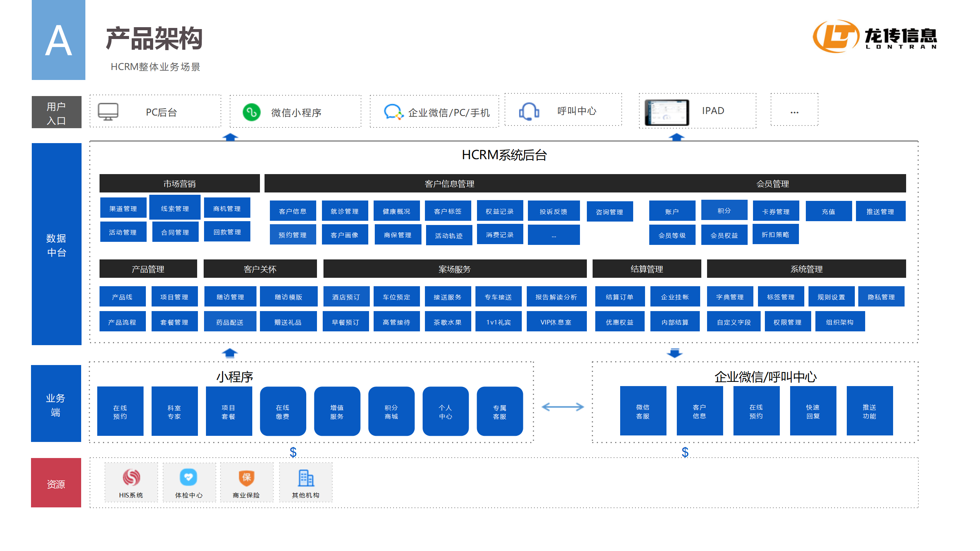
Task: Click the 体检中心 heart icon
Action: click(x=188, y=477)
